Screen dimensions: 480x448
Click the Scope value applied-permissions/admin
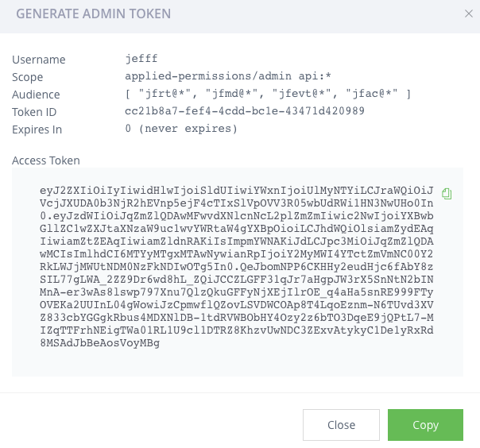[228, 75]
